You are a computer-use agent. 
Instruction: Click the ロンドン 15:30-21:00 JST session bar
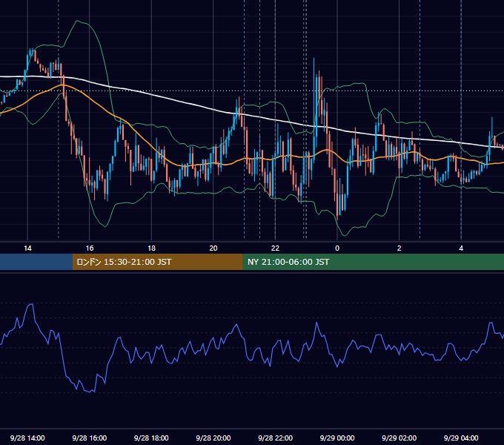(x=157, y=262)
